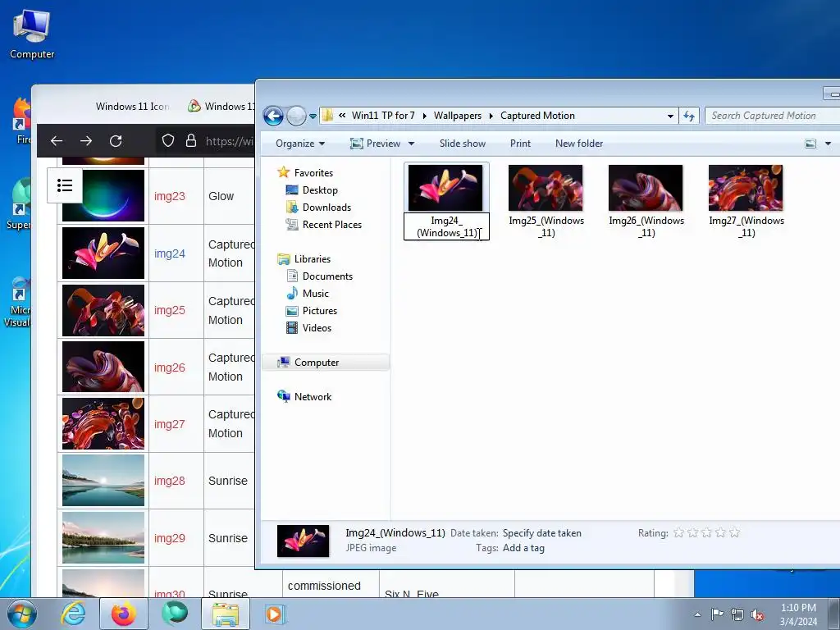Select the Img26_(Windows_11) file thumbnail
This screenshot has width=840, height=630.
click(x=646, y=188)
